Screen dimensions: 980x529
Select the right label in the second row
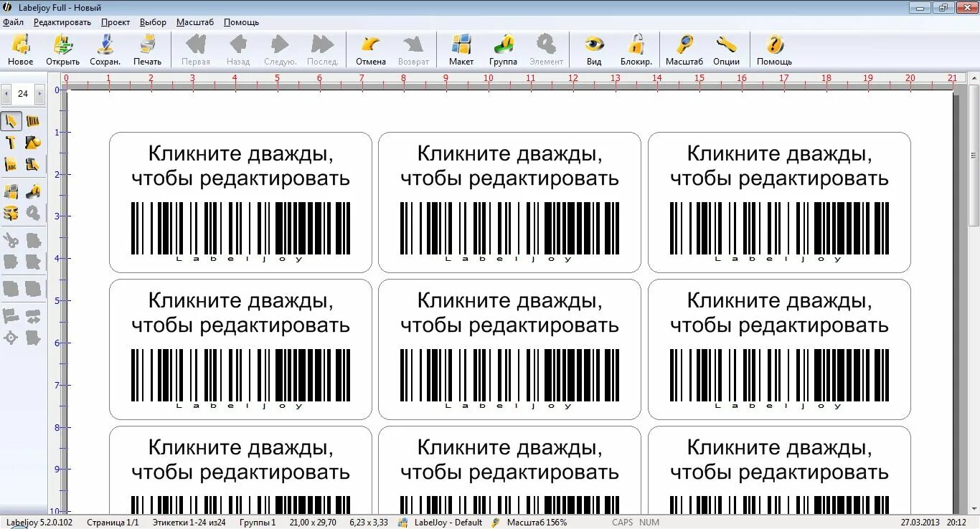[x=779, y=349]
